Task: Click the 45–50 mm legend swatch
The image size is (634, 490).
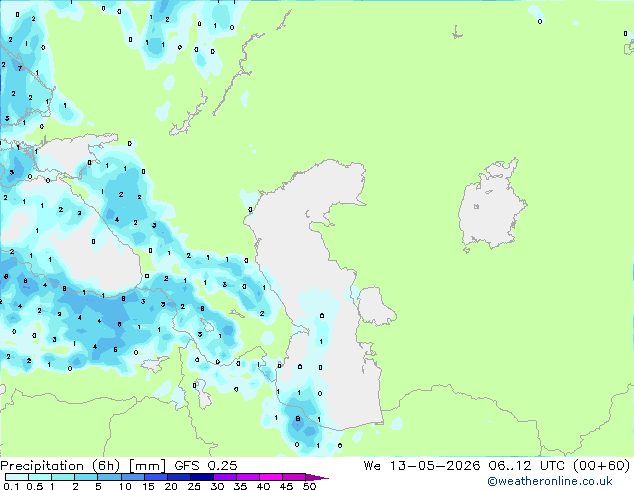Action: 294,477
